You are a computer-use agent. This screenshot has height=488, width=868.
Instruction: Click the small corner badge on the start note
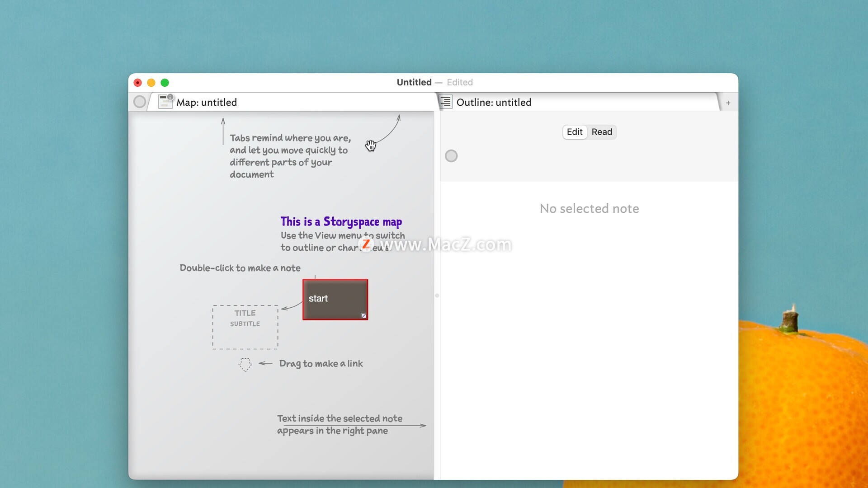(363, 315)
